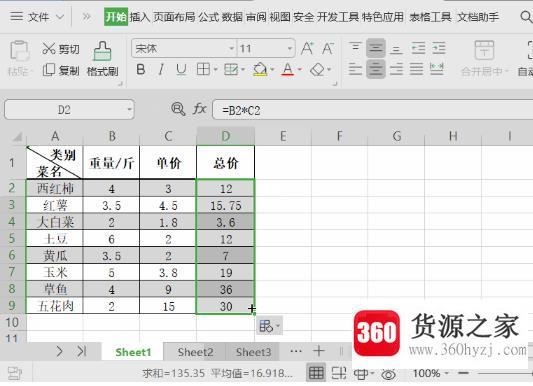The image size is (533, 386).
Task: Toggle Underline formatting
Action: coord(181,70)
